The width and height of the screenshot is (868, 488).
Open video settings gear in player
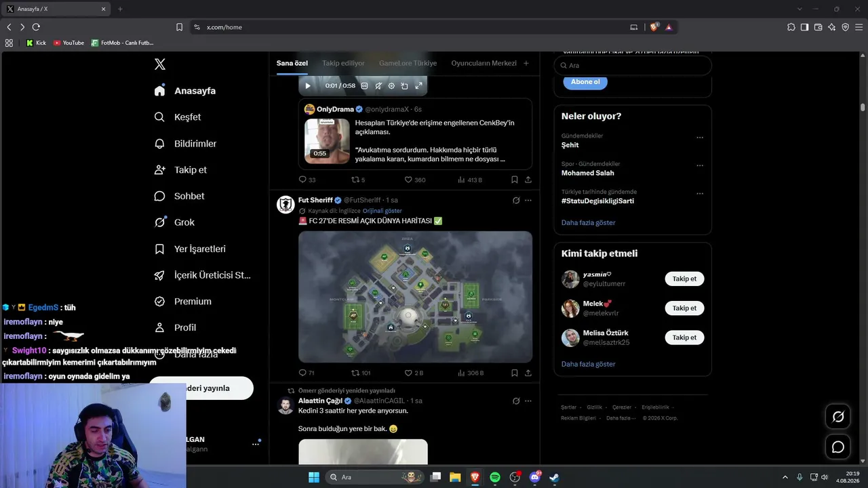pos(391,86)
